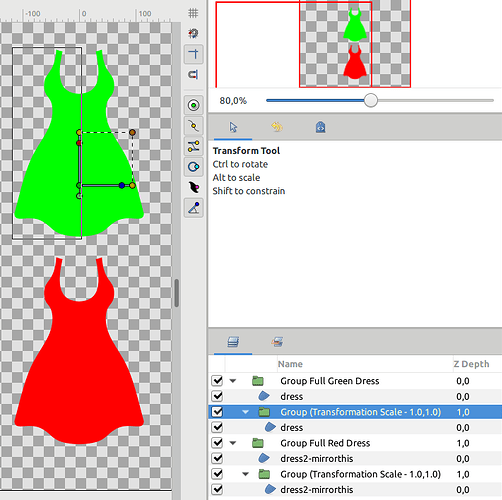Viewport: 502px width, 500px height.
Task: Toggle tangent handles display
Action: pos(193,146)
